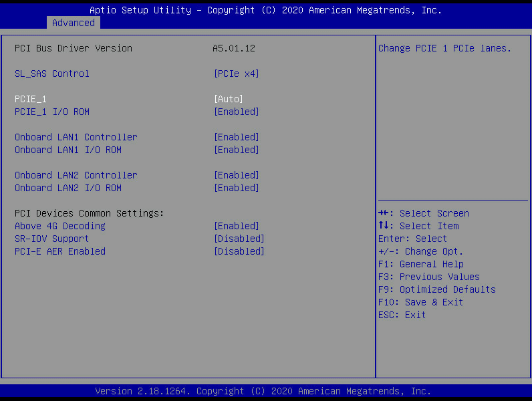Select the Above 4G Decoding setting
The image size is (532, 401).
coord(60,227)
